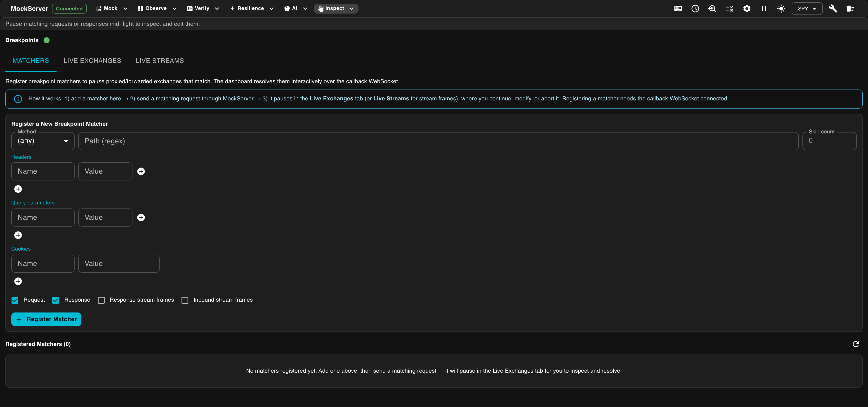Refresh the Registered Matchers list

856,344
